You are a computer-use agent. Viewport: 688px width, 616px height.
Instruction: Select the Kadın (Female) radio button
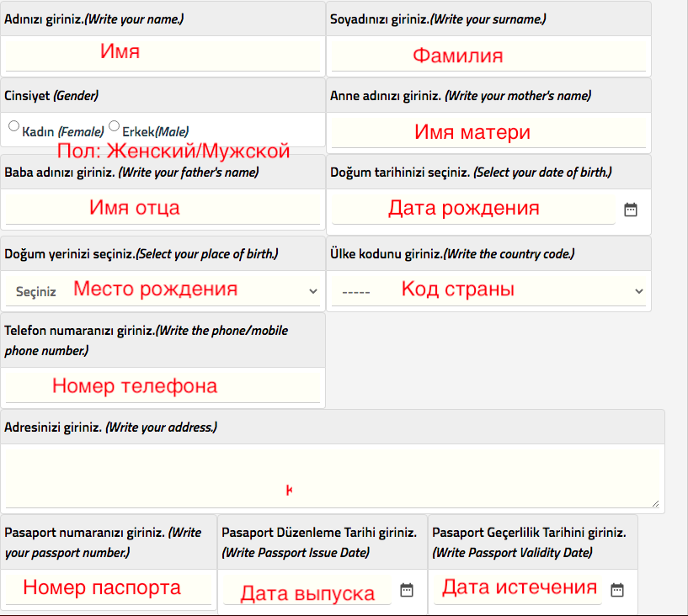13,125
